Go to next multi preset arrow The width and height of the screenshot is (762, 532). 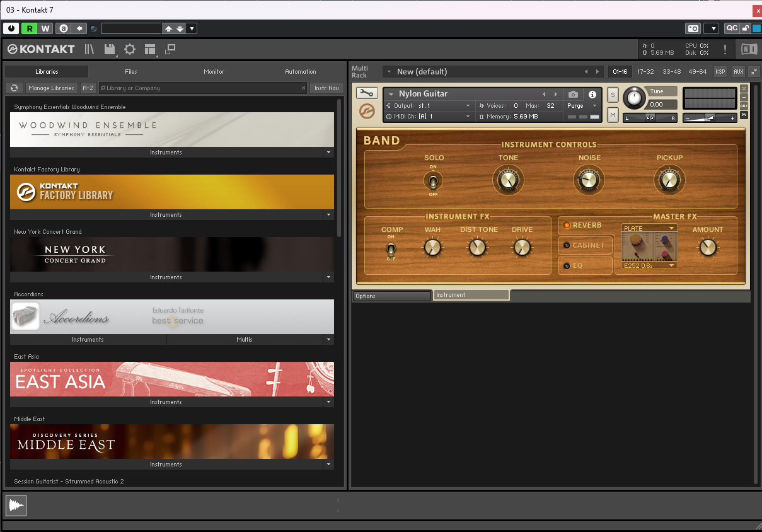point(597,72)
